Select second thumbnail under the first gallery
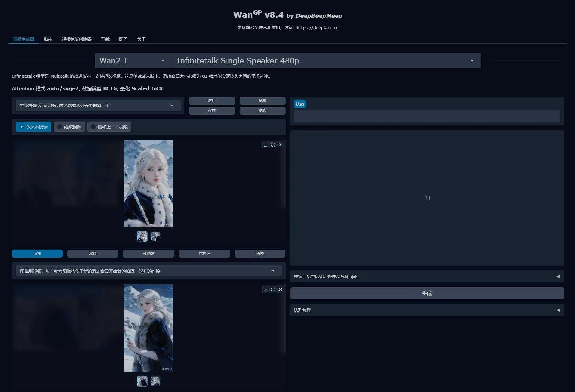The image size is (575, 392). (x=155, y=236)
